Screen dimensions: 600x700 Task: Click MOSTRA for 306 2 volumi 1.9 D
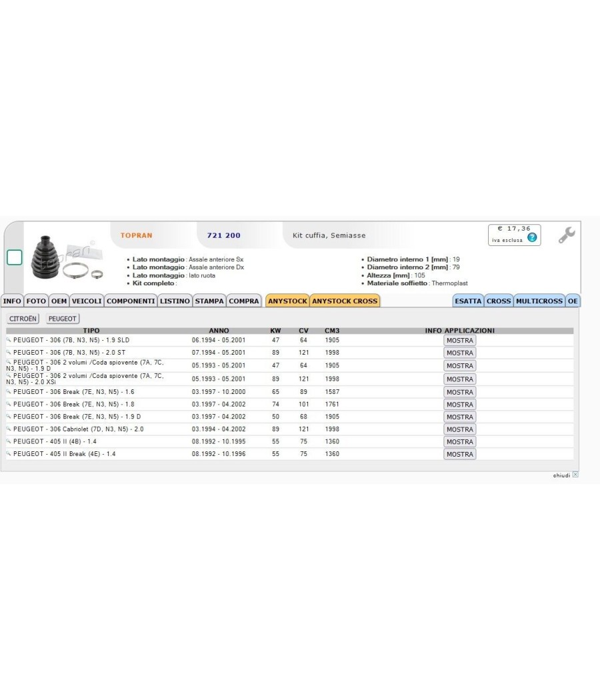[460, 365]
